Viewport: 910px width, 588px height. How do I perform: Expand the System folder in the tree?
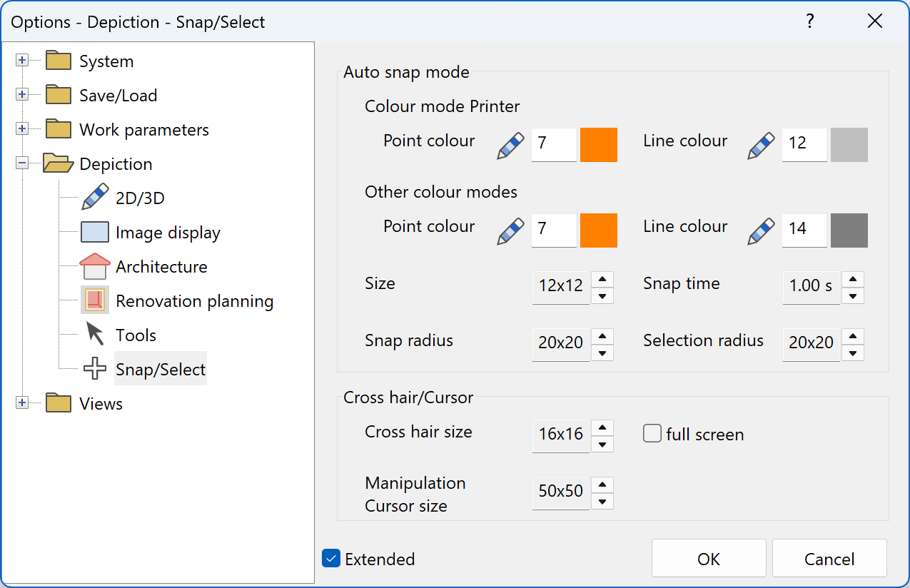click(22, 60)
